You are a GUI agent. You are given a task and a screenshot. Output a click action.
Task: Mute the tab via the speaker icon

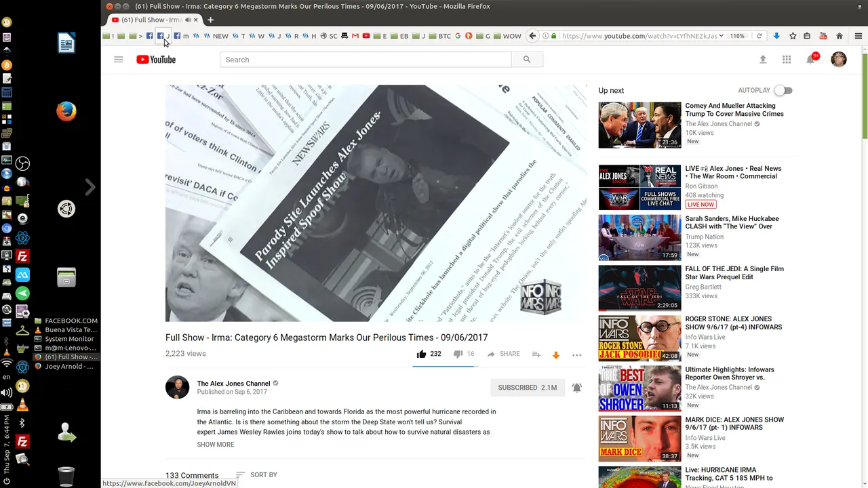pos(189,20)
